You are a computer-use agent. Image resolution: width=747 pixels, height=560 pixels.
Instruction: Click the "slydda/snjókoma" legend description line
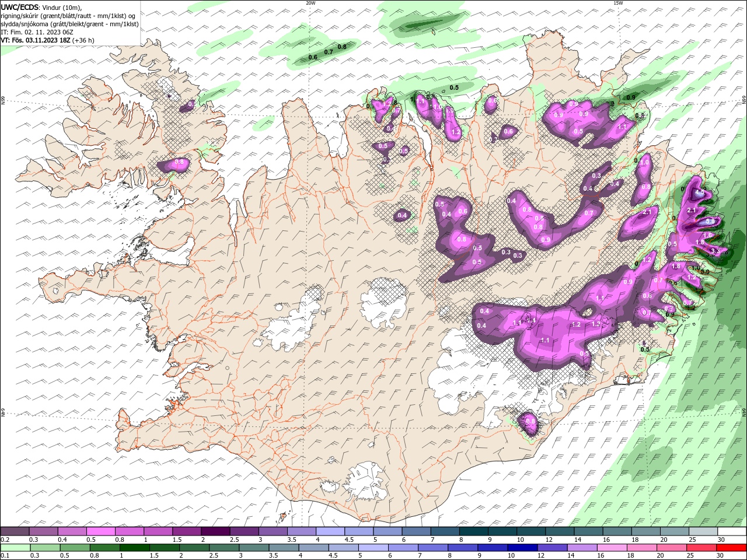70,24
